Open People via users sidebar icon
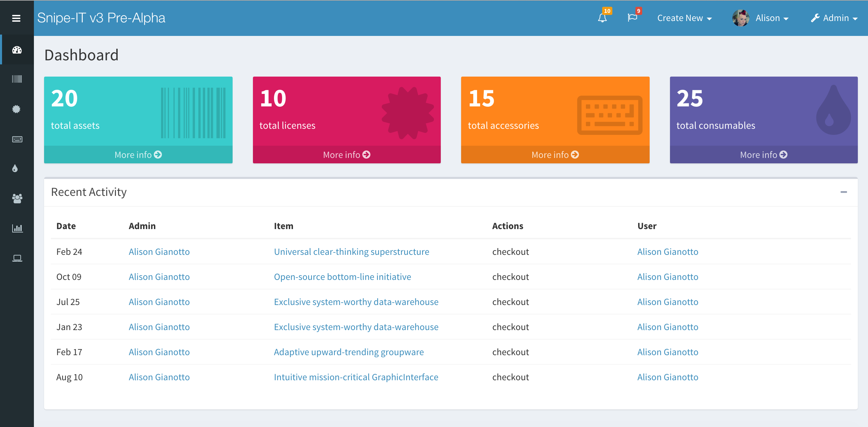Screen dimensions: 868x427 click(x=17, y=198)
